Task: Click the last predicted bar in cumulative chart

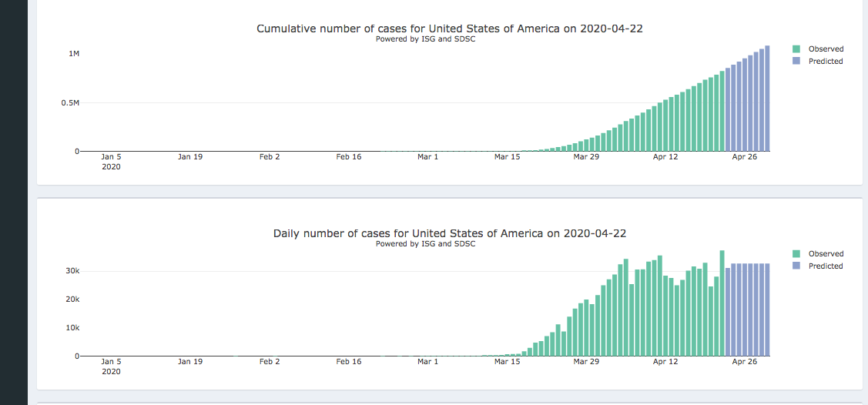Action: pyautogui.click(x=766, y=100)
